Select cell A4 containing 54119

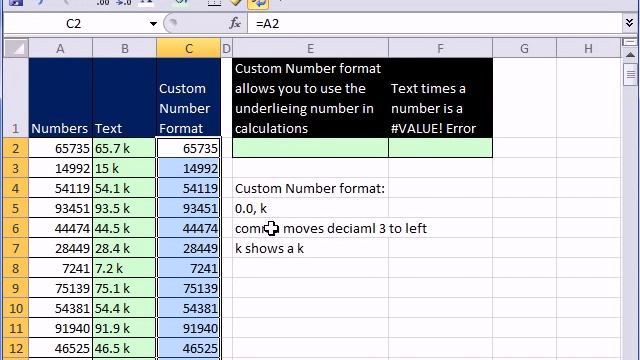pos(60,188)
